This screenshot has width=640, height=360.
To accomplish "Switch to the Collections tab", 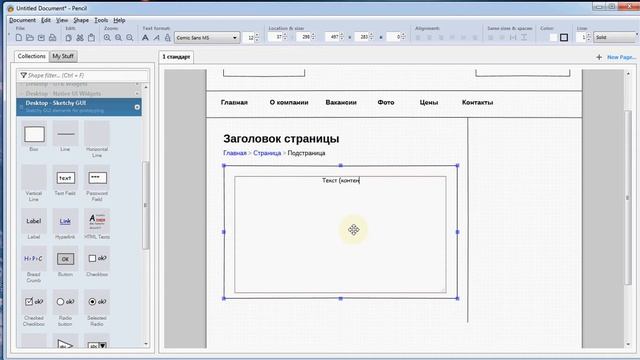I will click(31, 56).
